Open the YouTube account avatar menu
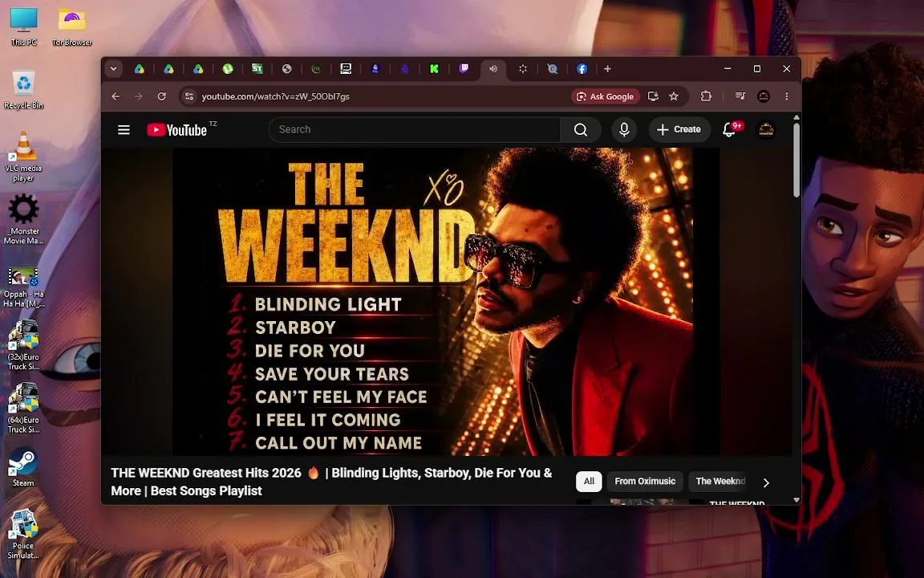 [x=766, y=130]
